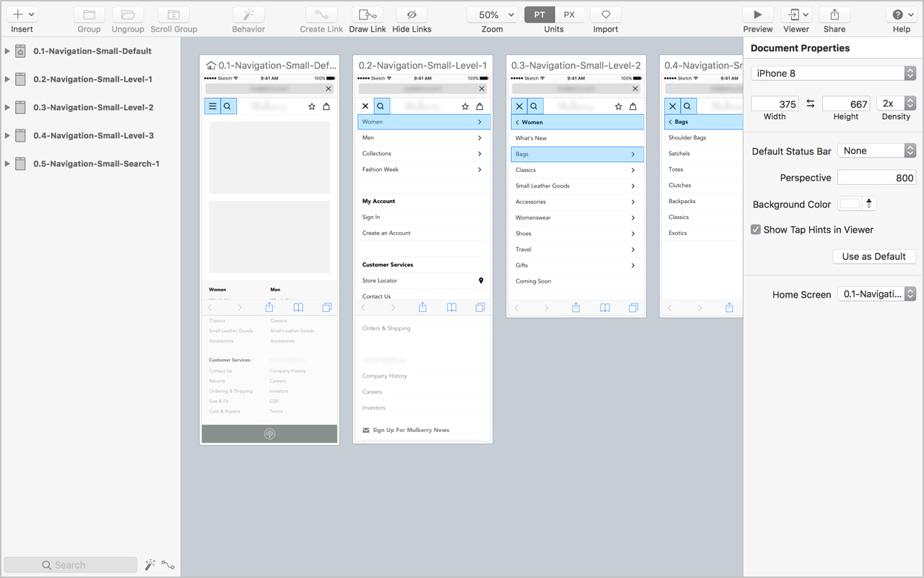The height and width of the screenshot is (578, 924).
Task: Click the Share toolbar icon
Action: click(x=834, y=14)
